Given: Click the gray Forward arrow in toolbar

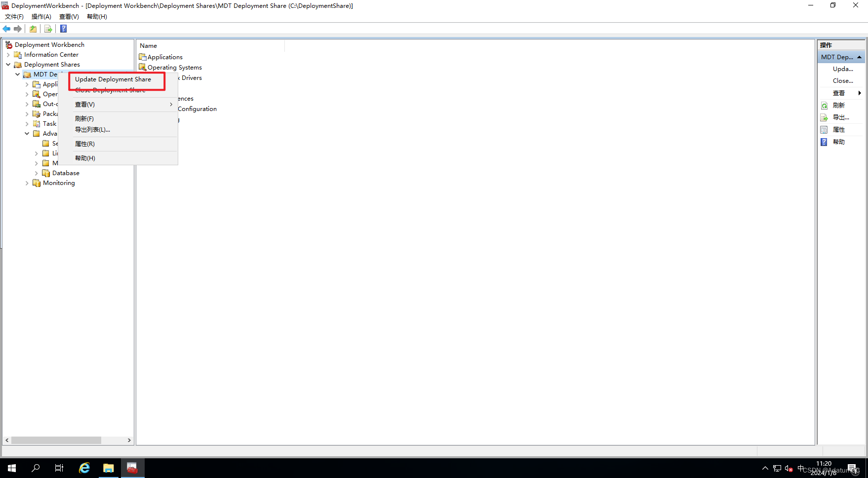Looking at the screenshot, I should click(18, 29).
